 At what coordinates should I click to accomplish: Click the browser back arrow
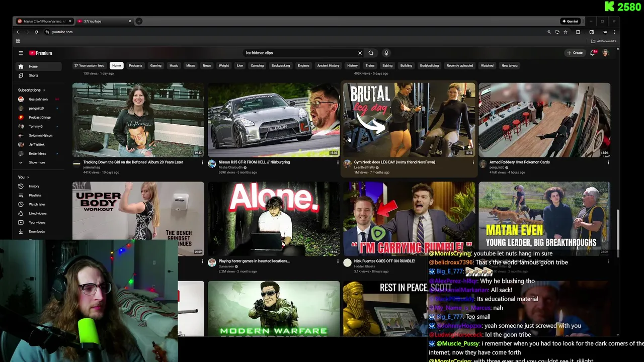click(18, 32)
